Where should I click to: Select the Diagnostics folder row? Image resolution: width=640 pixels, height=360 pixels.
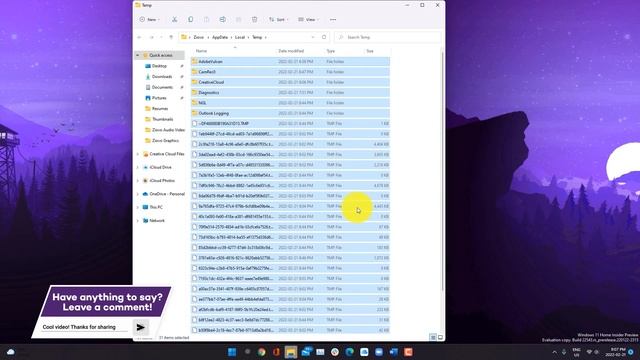[x=290, y=93]
